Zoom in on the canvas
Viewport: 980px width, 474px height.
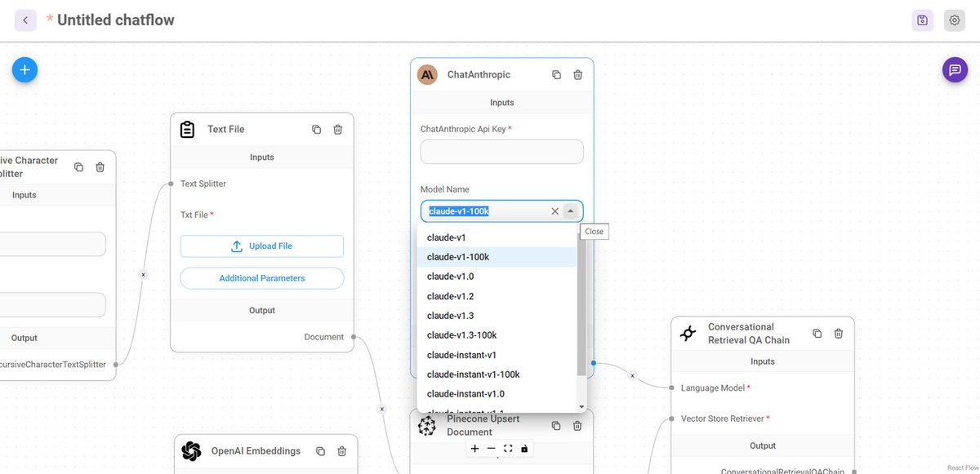coord(475,449)
